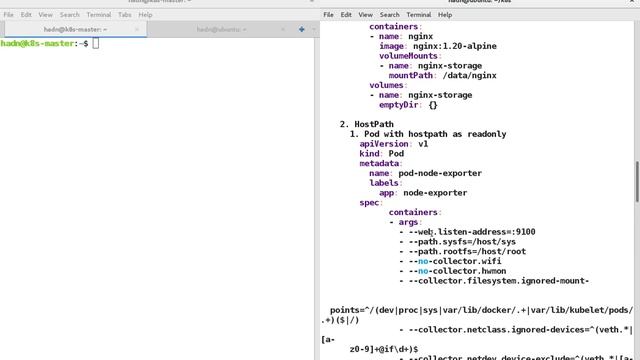This screenshot has width=640, height=360.
Task: Click the '--no-collector.wifi' argument
Action: pos(455,261)
